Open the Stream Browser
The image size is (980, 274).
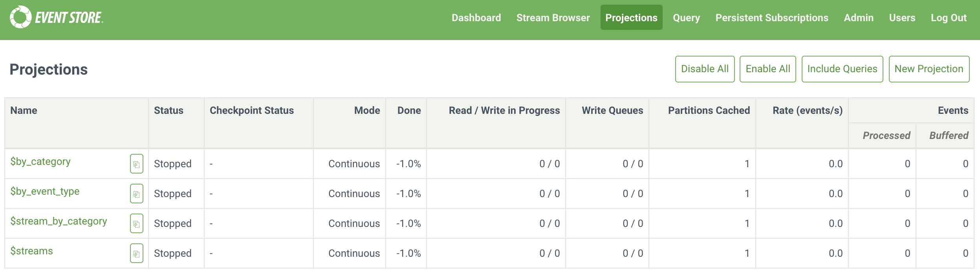553,18
